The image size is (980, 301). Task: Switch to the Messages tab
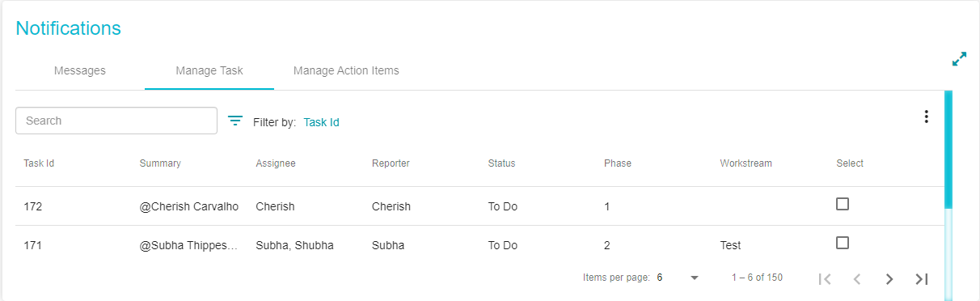point(80,70)
